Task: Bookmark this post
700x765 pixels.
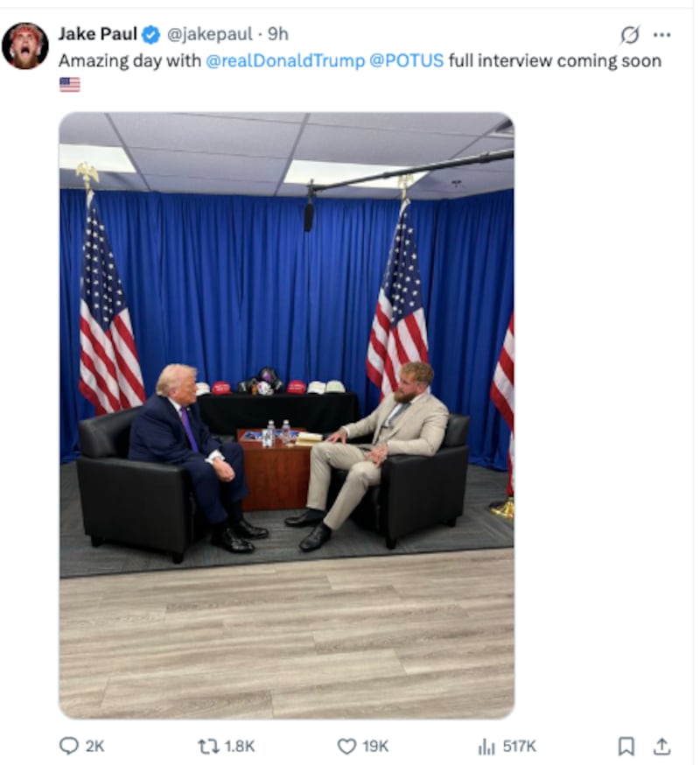Action: click(x=626, y=747)
